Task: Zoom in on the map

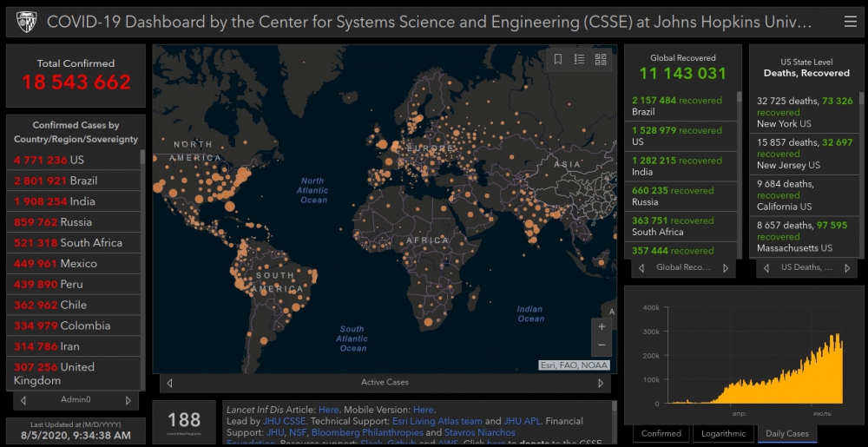Action: point(602,327)
